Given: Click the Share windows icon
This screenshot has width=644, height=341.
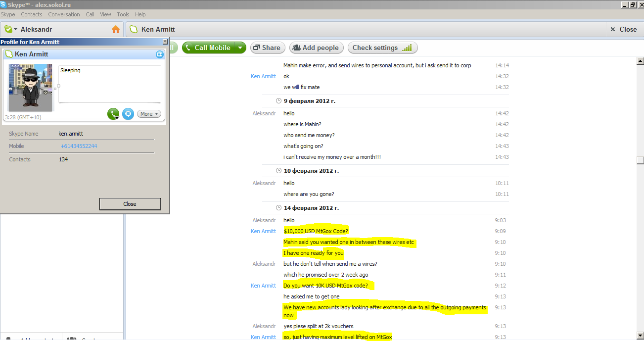Looking at the screenshot, I should click(x=257, y=48).
